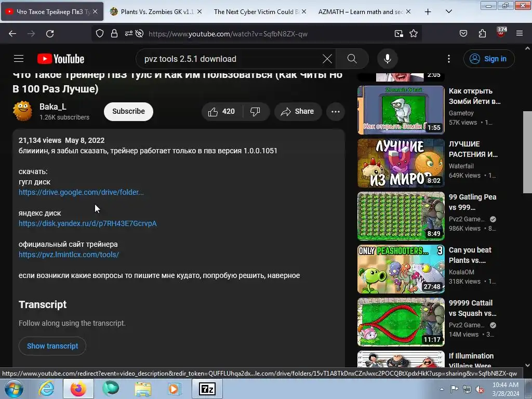Click title 'Can you beat Plants vs....'
The width and height of the screenshot is (532, 399).
(470, 255)
